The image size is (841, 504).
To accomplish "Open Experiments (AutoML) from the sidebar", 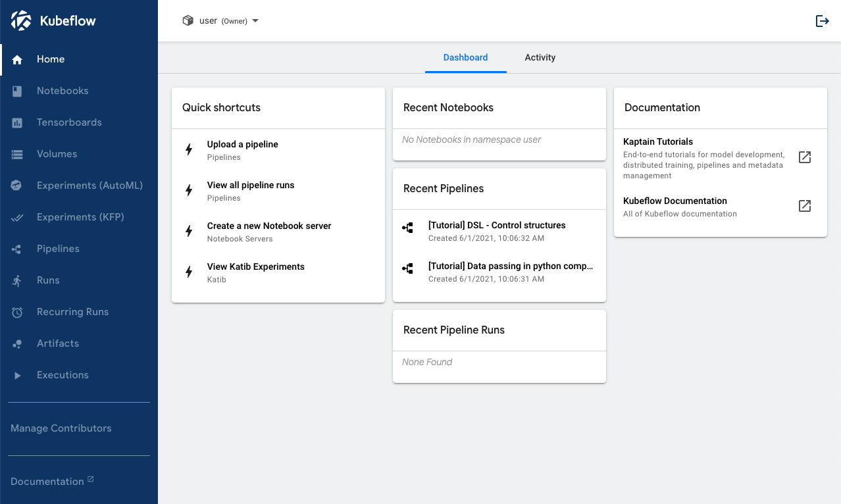I will click(79, 186).
